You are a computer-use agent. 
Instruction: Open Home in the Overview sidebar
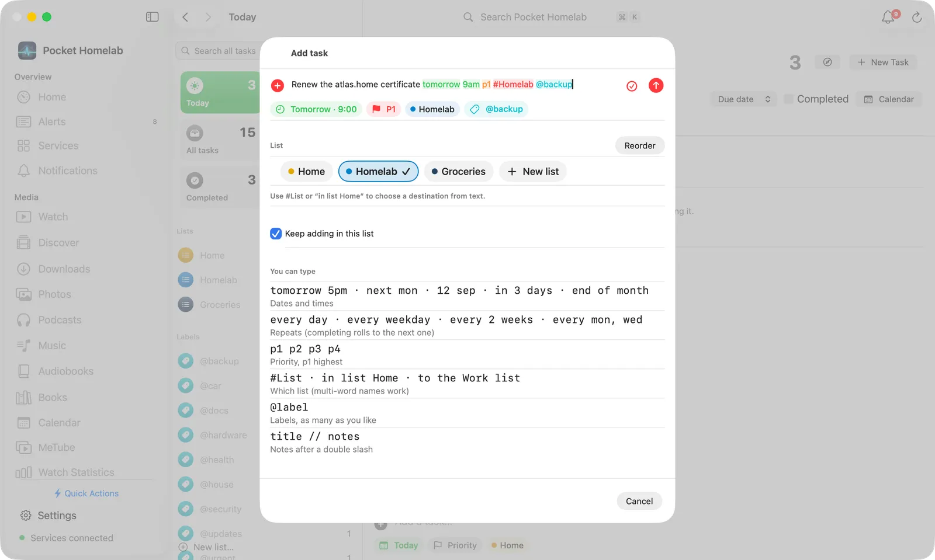52,97
